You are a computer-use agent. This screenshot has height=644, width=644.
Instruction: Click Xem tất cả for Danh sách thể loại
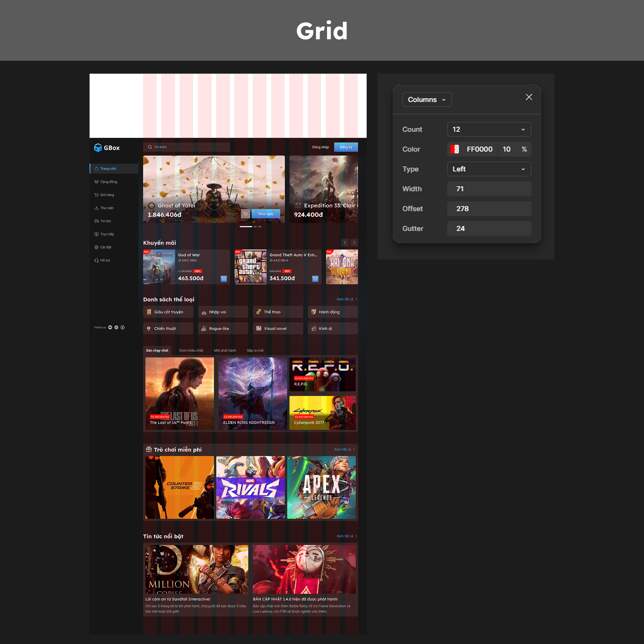[347, 299]
